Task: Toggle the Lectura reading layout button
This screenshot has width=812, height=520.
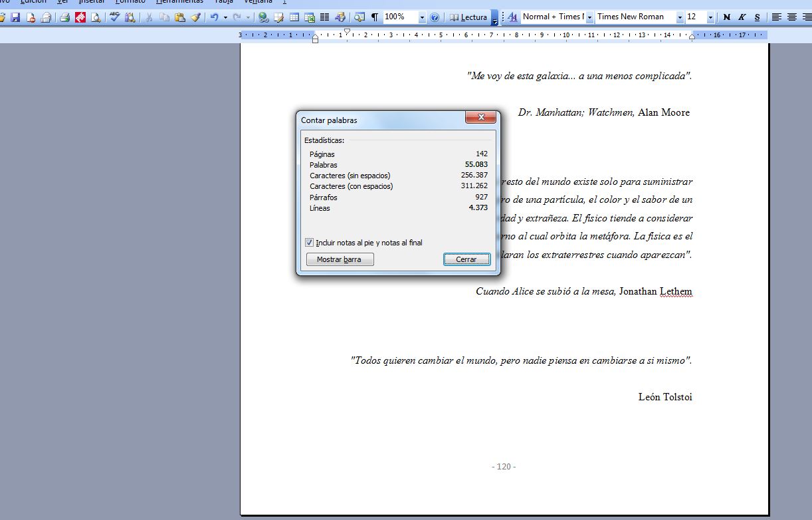Action: (468, 17)
